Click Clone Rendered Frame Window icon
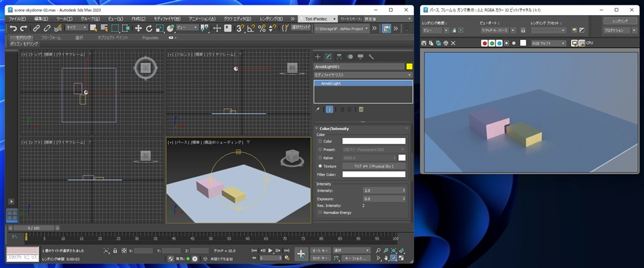The image size is (644, 268). [x=439, y=43]
